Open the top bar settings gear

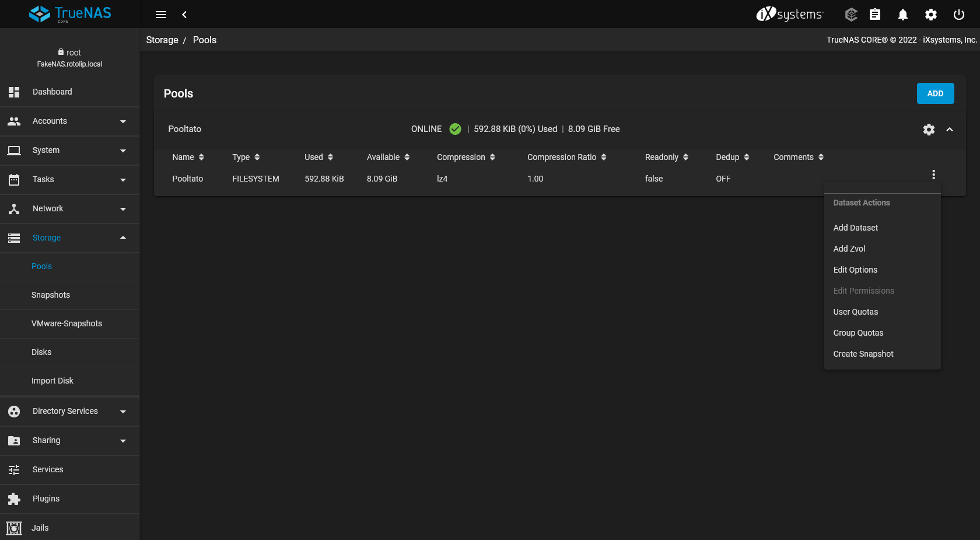pyautogui.click(x=931, y=15)
